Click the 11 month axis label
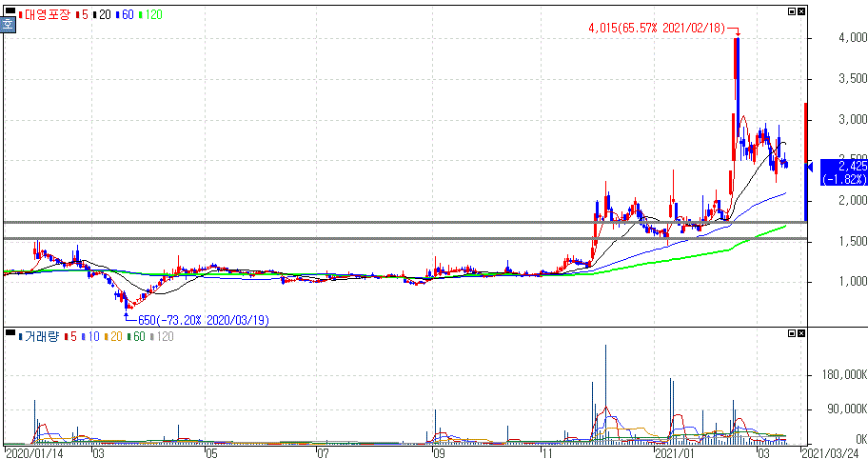Image resolution: width=868 pixels, height=459 pixels. pos(547,453)
